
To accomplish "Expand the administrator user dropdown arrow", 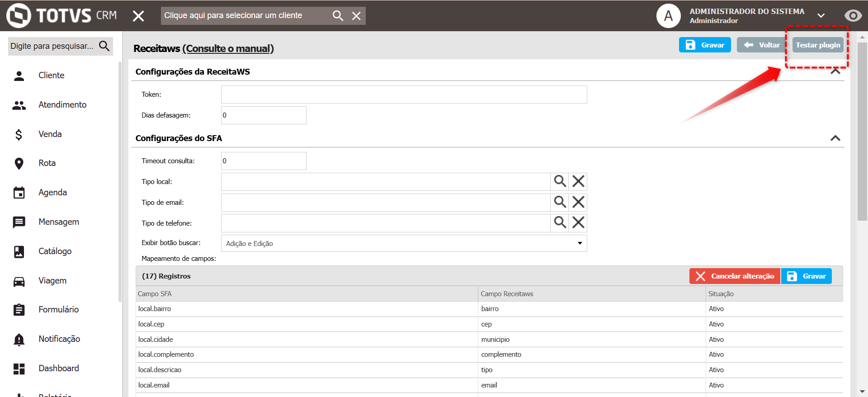I will [821, 16].
